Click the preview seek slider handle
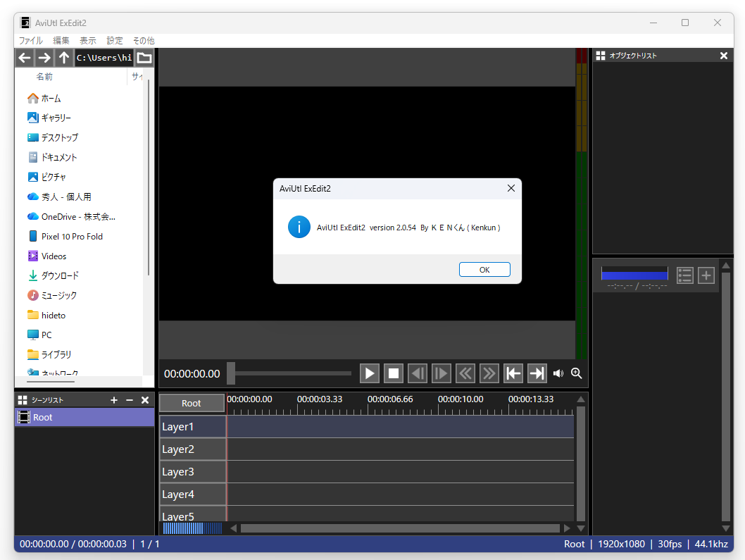Image resolution: width=745 pixels, height=560 pixels. [x=231, y=373]
